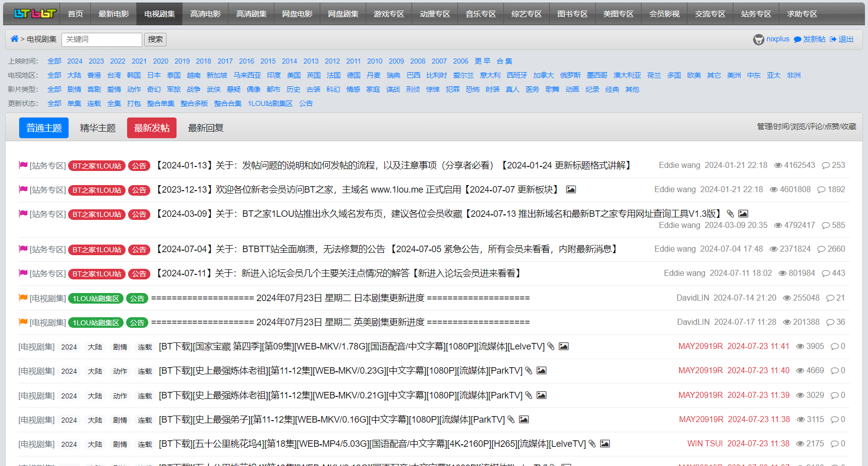This screenshot has width=868, height=466.
Task: Filter genre by 喜剧
Action: (94, 89)
